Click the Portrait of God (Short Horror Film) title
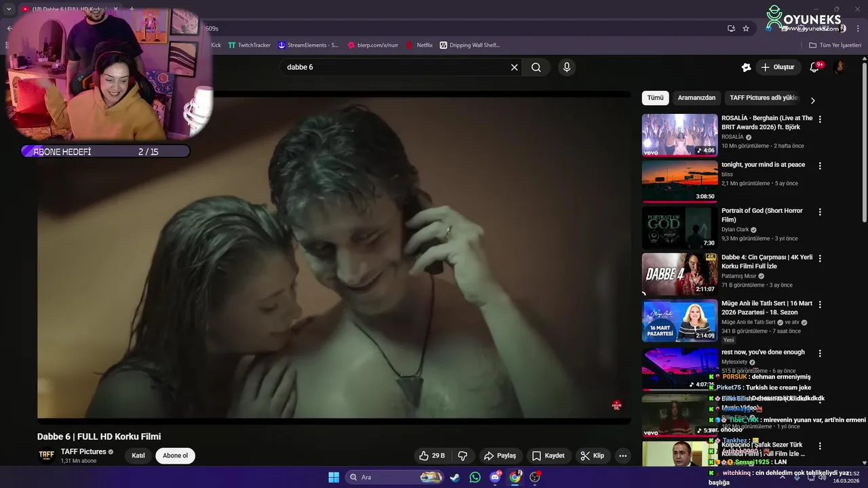 [762, 215]
